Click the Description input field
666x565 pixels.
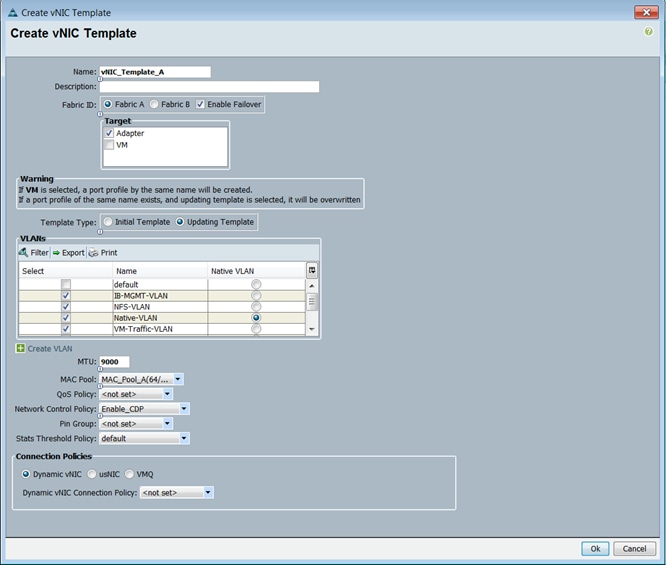tap(209, 87)
